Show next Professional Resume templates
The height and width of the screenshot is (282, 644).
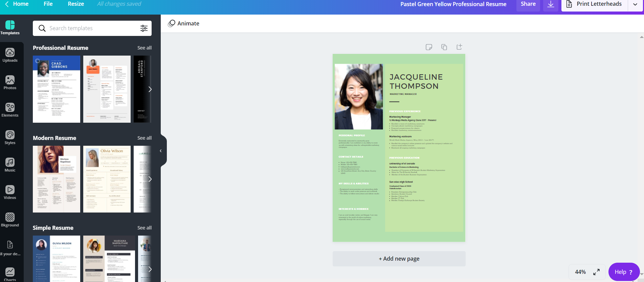[150, 89]
